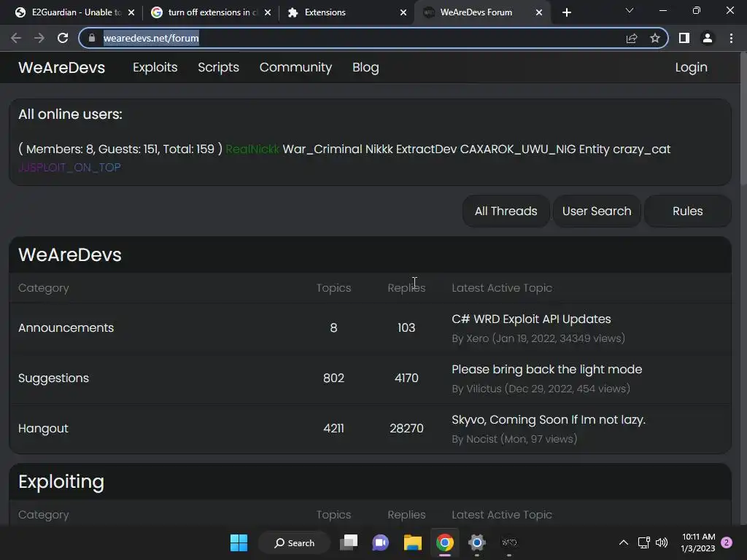Open 'C# WRD Exploit API Updates' topic
The image size is (747, 560).
pyautogui.click(x=531, y=319)
